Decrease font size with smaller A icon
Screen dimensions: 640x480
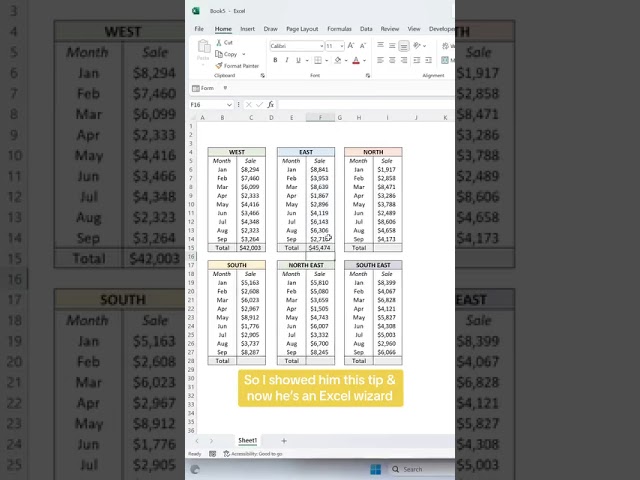pyautogui.click(x=363, y=46)
